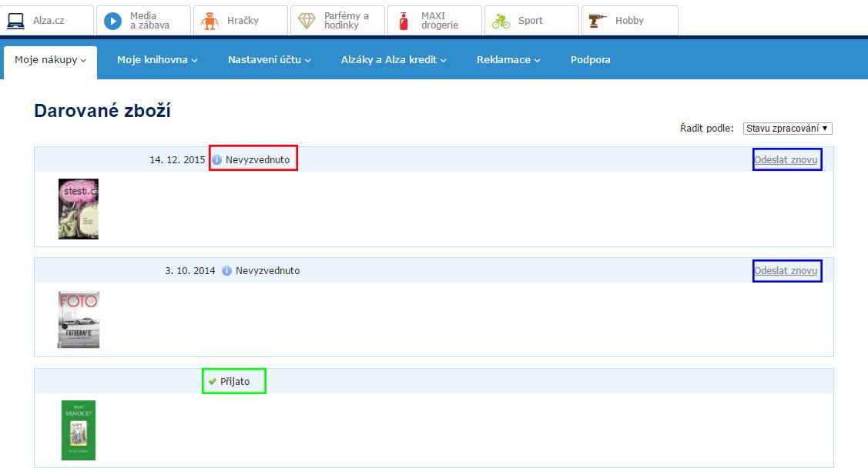Open the Reklamace menu
This screenshot has width=868, height=475.
(x=508, y=60)
